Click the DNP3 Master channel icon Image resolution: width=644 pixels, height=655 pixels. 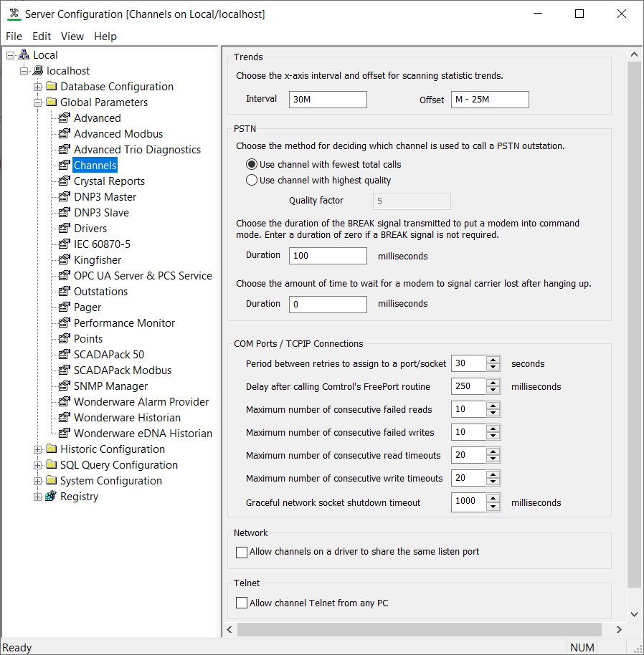[x=65, y=196]
